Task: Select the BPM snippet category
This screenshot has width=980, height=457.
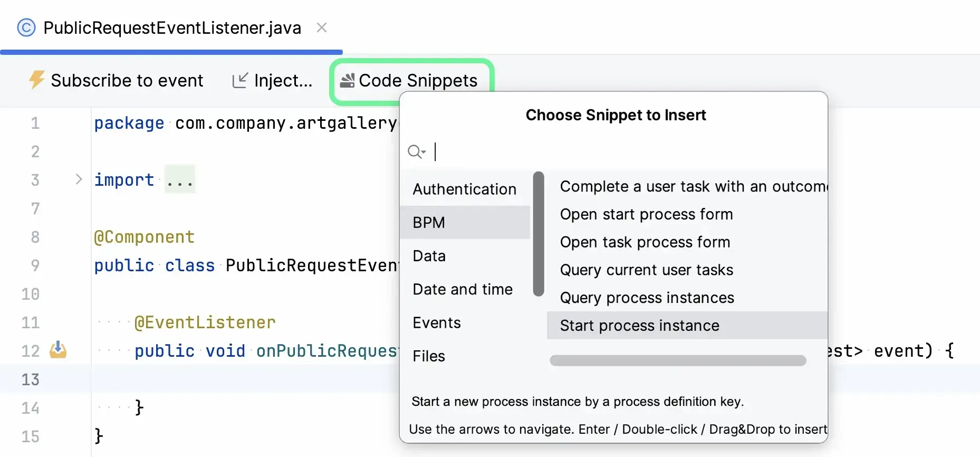Action: coord(464,223)
